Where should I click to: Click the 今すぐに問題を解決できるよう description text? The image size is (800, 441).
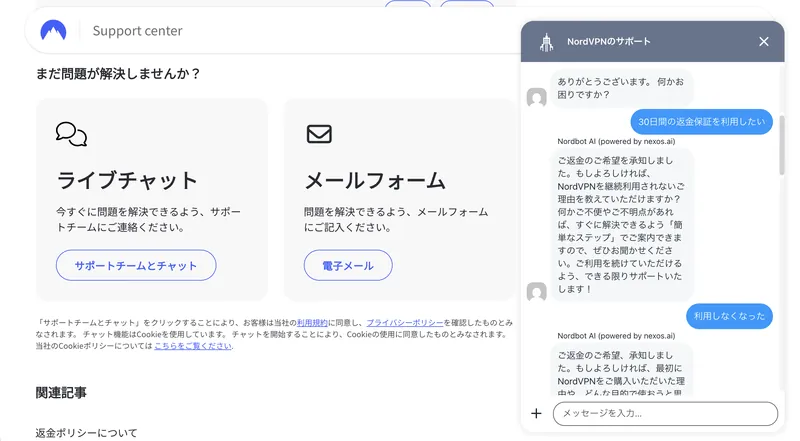pos(148,219)
